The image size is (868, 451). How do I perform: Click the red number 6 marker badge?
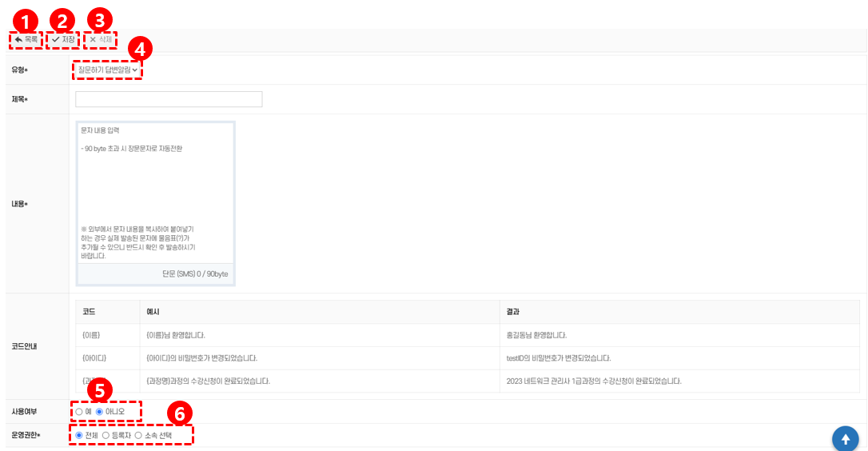(x=179, y=413)
